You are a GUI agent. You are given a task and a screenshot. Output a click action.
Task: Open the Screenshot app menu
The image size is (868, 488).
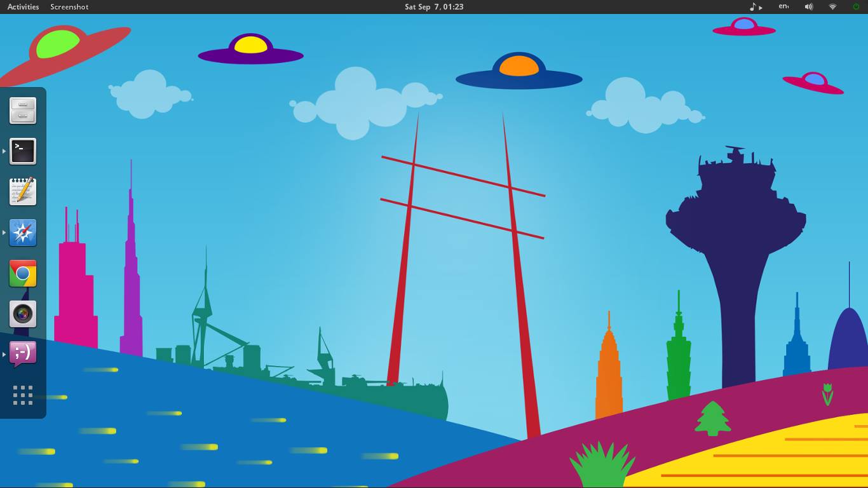[x=69, y=7]
